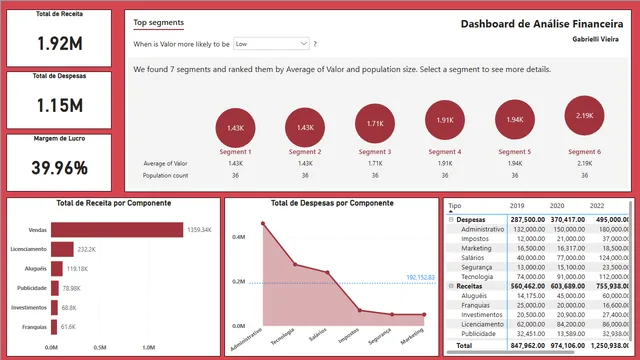Click the Total row label in table
This screenshot has height=360, width=640.
pos(464,345)
